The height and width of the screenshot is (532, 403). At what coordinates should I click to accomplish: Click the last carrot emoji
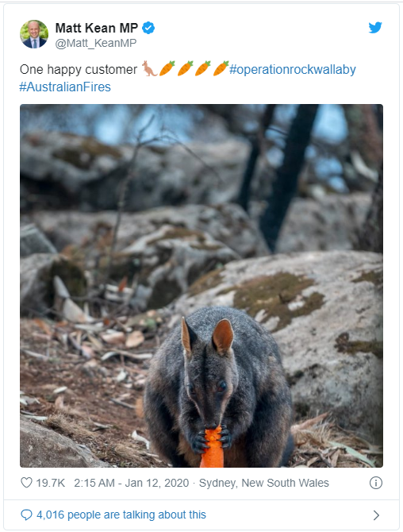[x=221, y=68]
